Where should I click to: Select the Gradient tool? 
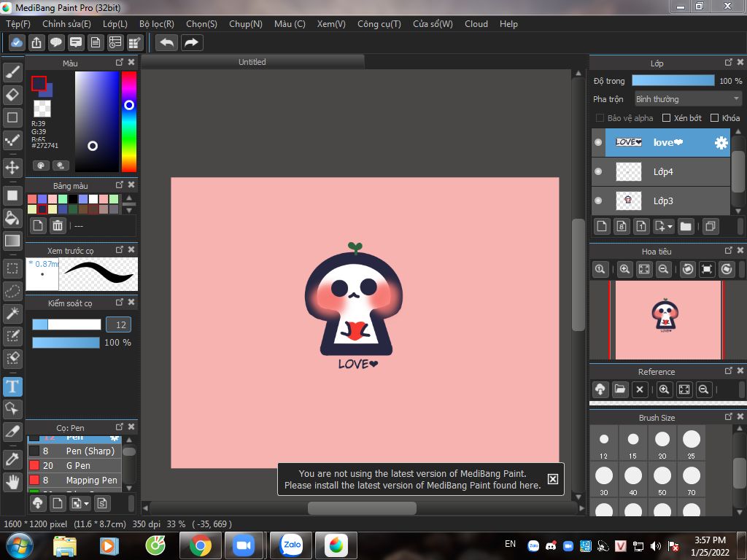tap(12, 241)
